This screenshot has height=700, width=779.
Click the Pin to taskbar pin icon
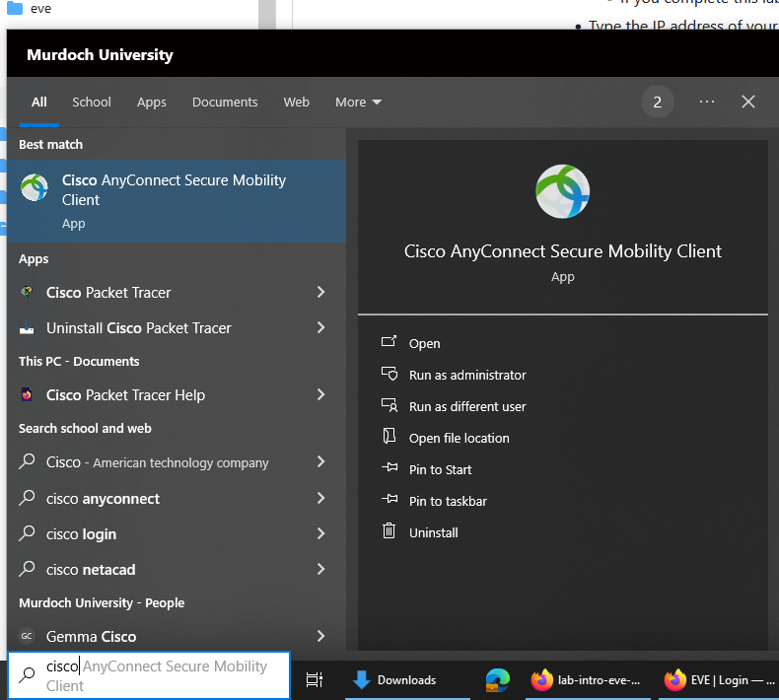pyautogui.click(x=389, y=499)
